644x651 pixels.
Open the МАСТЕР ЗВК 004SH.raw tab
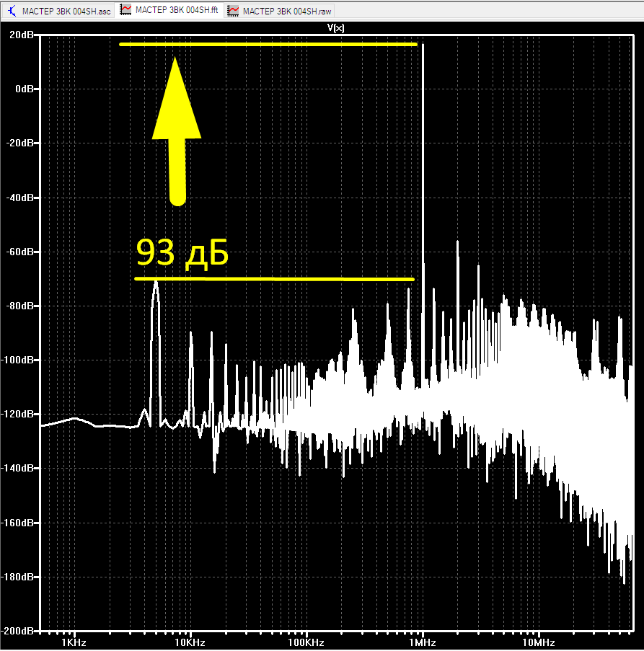(x=279, y=12)
